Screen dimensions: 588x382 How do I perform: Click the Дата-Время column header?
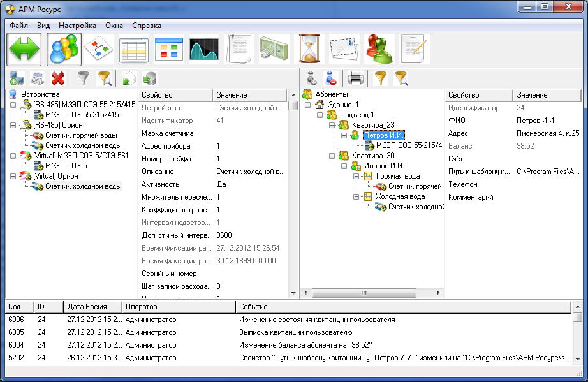(x=88, y=307)
